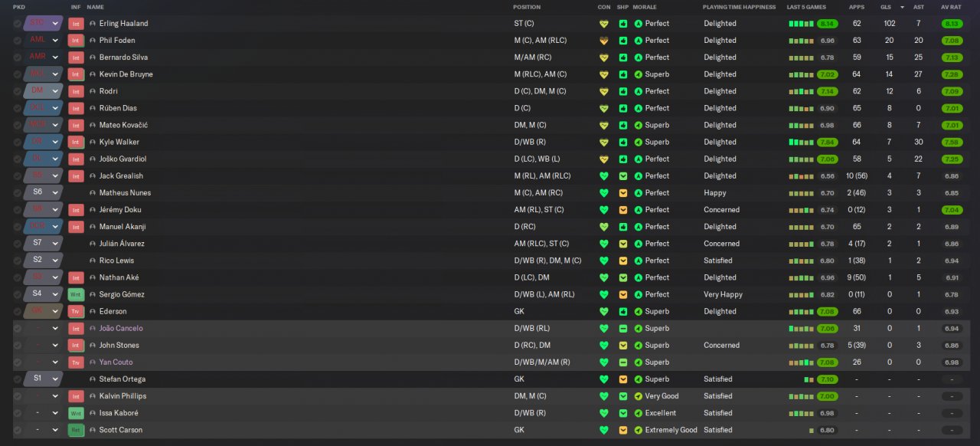980x446 pixels.
Task: Open Kevin De Bruyne's player name link
Action: tap(126, 74)
